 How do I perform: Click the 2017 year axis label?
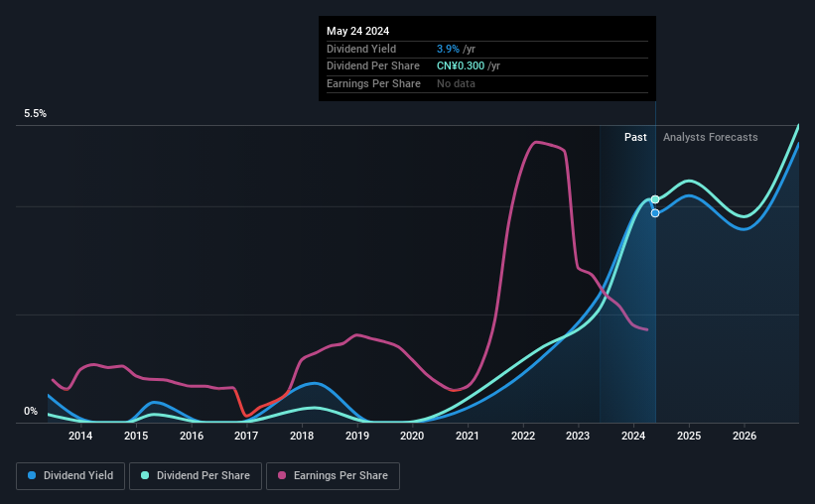pos(246,436)
